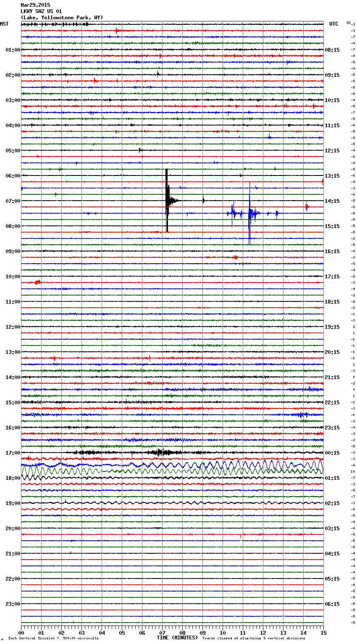Viewport: 357px width, 644px height.
Task: Click the location text Lake, Yellowstone Park, WY
Action: pyautogui.click(x=62, y=18)
